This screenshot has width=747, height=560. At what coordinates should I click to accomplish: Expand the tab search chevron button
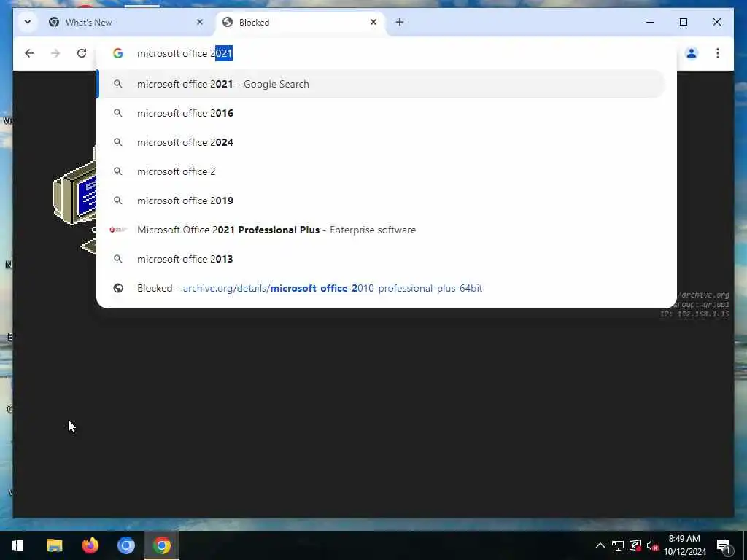tap(28, 22)
